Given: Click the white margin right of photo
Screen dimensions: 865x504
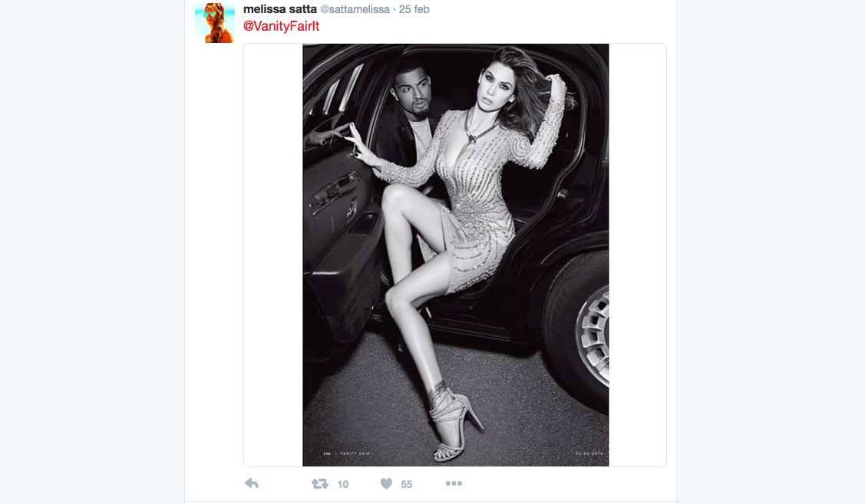Looking at the screenshot, I should (x=637, y=255).
